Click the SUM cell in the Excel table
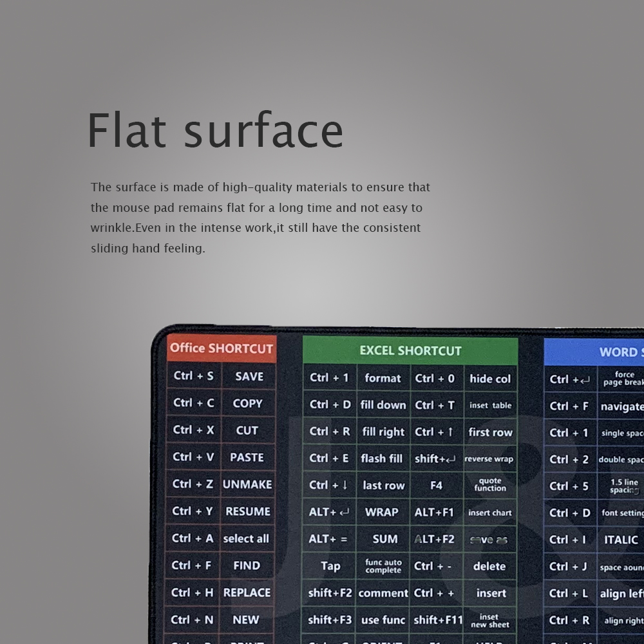This screenshot has height=644, width=644. [x=385, y=539]
